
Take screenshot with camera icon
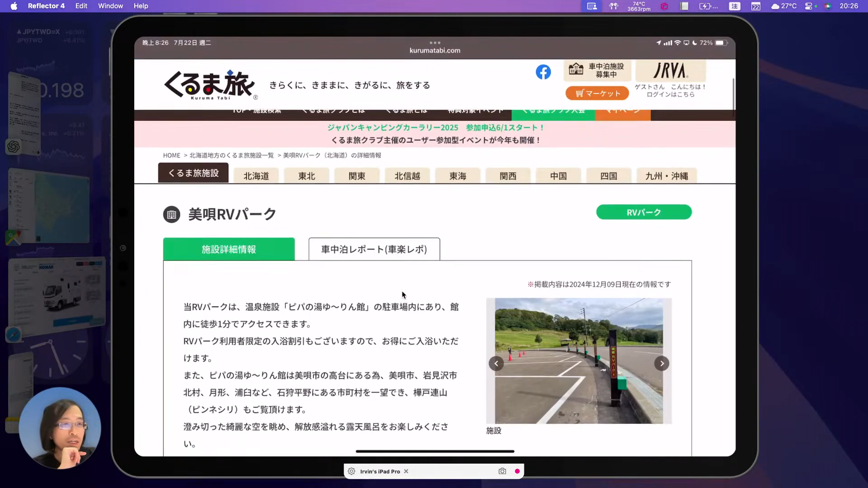[502, 471]
